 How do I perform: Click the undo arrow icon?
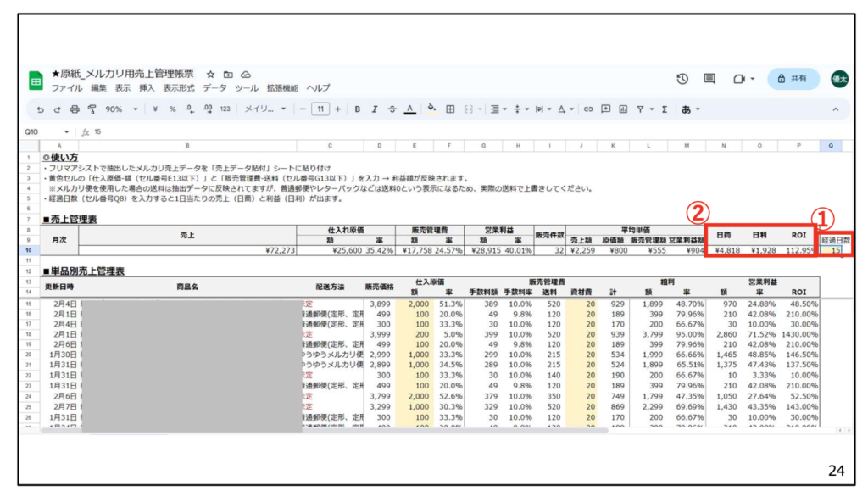[40, 109]
